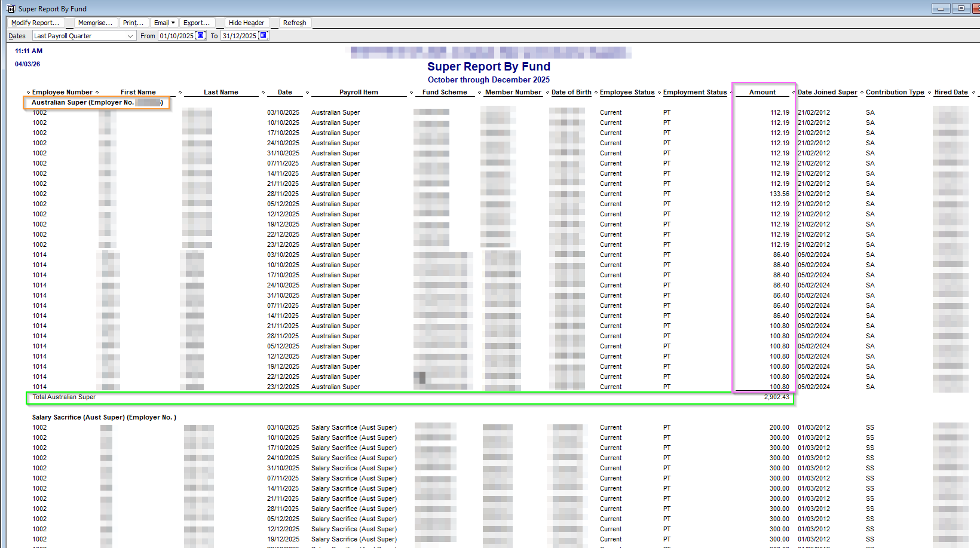Click the 133.56 amount dated 28/11/2025
This screenshot has height=548, width=980.
click(780, 194)
